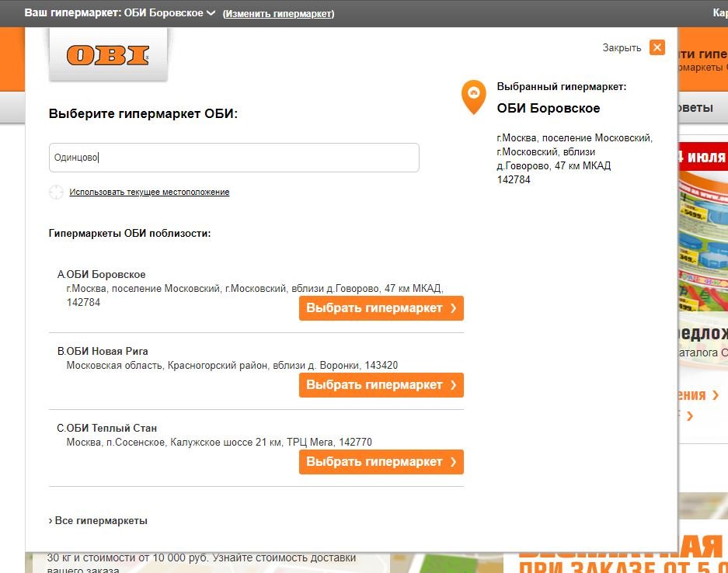Open 'Ваш гипермаркет: ОБИ Боровское' dropdown
This screenshot has height=573, width=728.
[120, 13]
